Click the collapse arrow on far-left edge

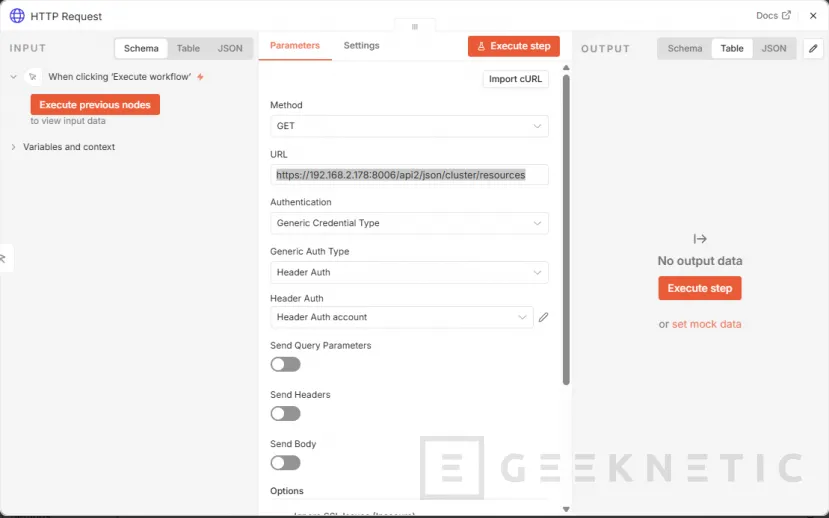pyautogui.click(x=4, y=258)
